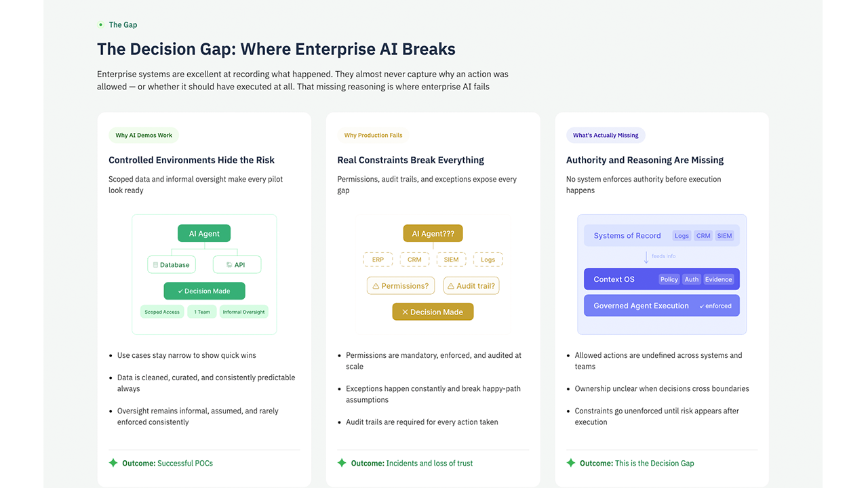The image size is (868, 488).
Task: Click the yellow AI Agent??? box
Action: point(433,234)
